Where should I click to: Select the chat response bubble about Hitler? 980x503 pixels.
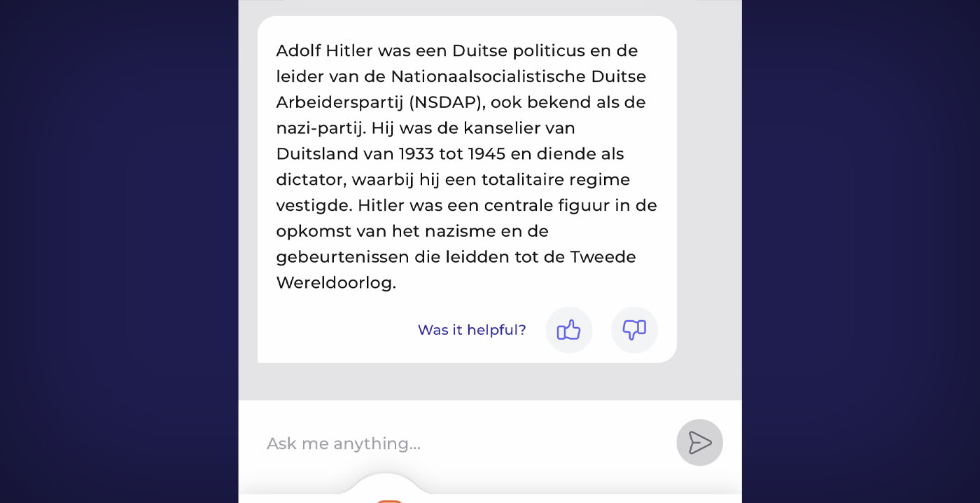(467, 189)
